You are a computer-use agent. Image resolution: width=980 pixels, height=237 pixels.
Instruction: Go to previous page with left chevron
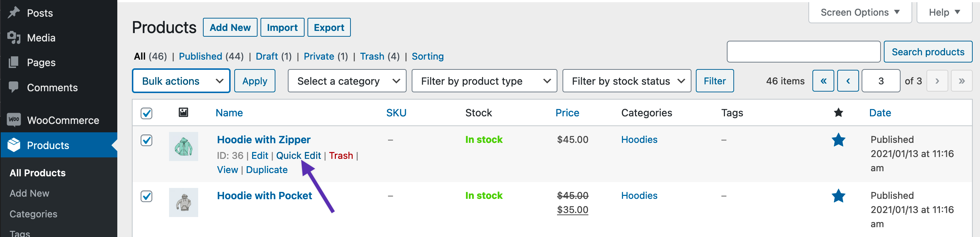pos(848,81)
